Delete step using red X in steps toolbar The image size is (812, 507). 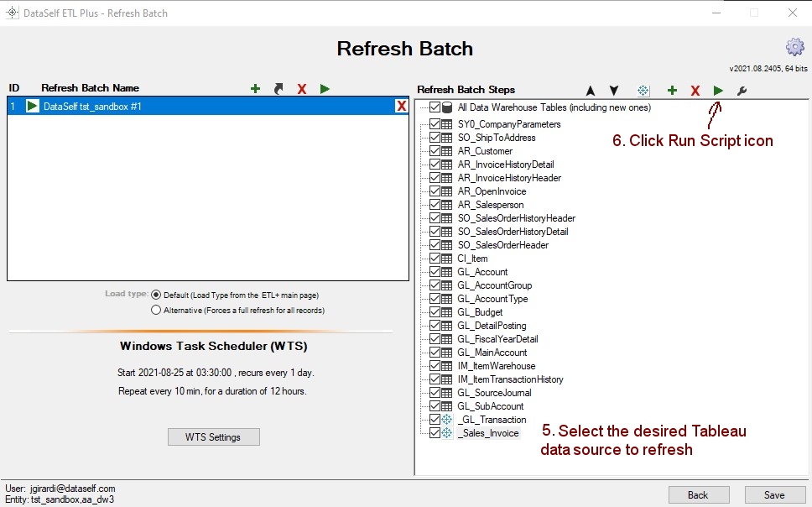(x=695, y=91)
